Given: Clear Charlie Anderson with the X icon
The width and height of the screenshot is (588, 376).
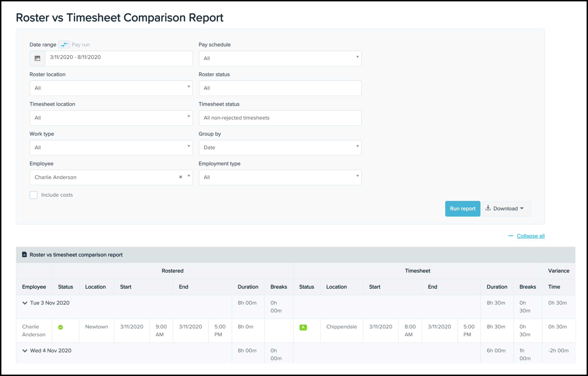Looking at the screenshot, I should coord(181,177).
